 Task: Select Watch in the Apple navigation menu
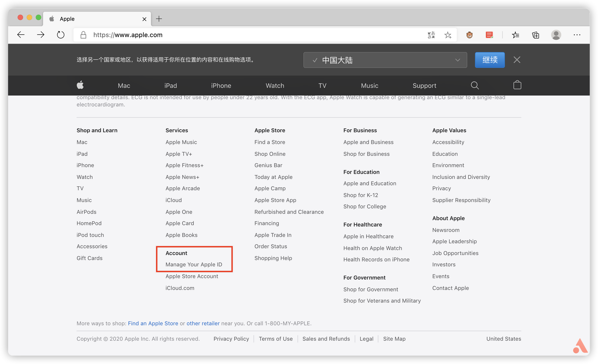274,85
